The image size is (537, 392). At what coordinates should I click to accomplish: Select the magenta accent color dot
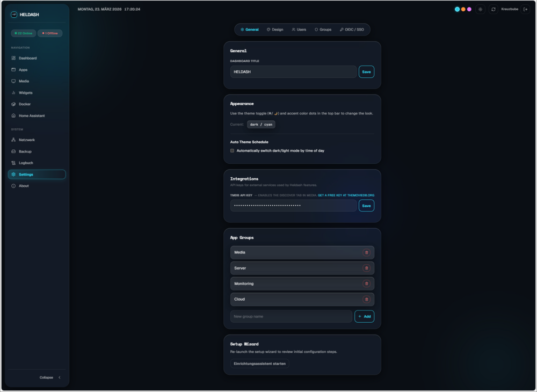469,9
